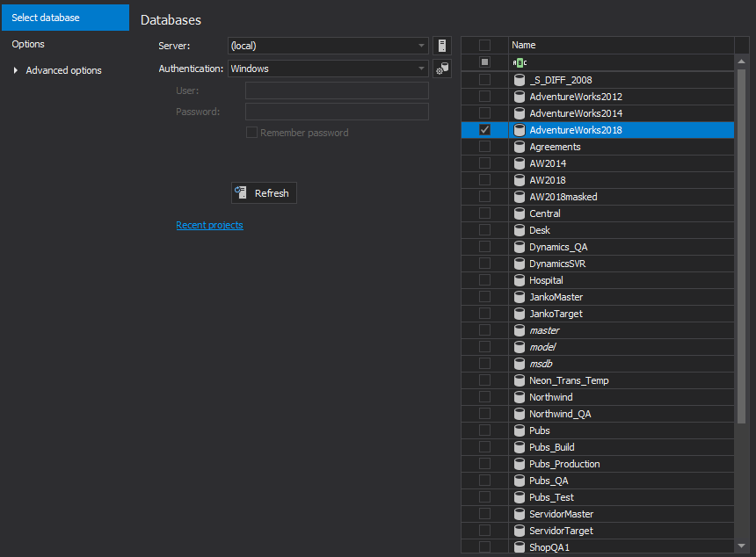Select the Pubs_QA database row
The height and width of the screenshot is (557, 756).
[x=598, y=481]
